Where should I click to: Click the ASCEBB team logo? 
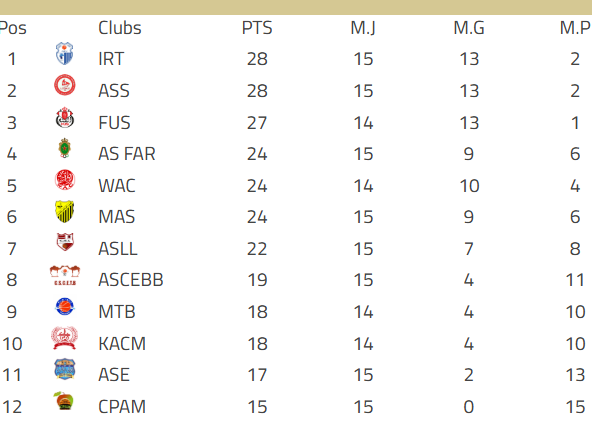tap(65, 275)
